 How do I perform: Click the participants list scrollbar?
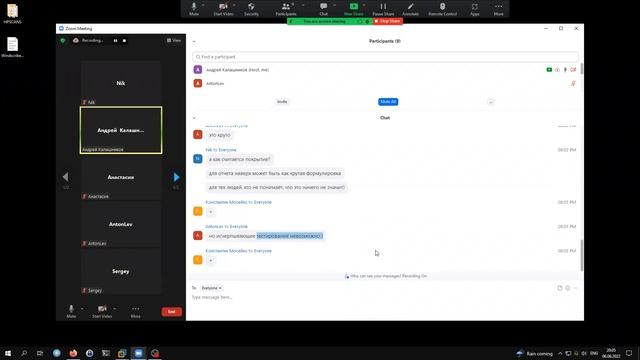[x=582, y=69]
